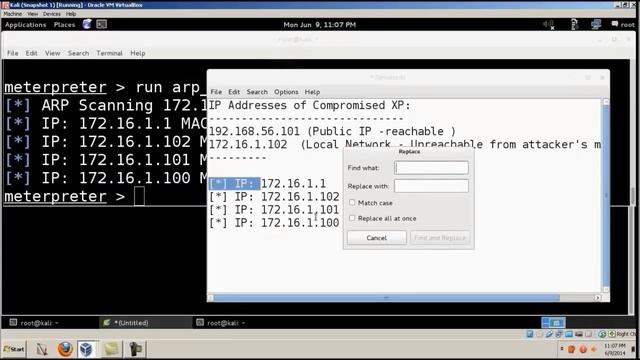This screenshot has height=360, width=640.
Task: Expand the root user menu in top panel
Action: click(x=627, y=24)
